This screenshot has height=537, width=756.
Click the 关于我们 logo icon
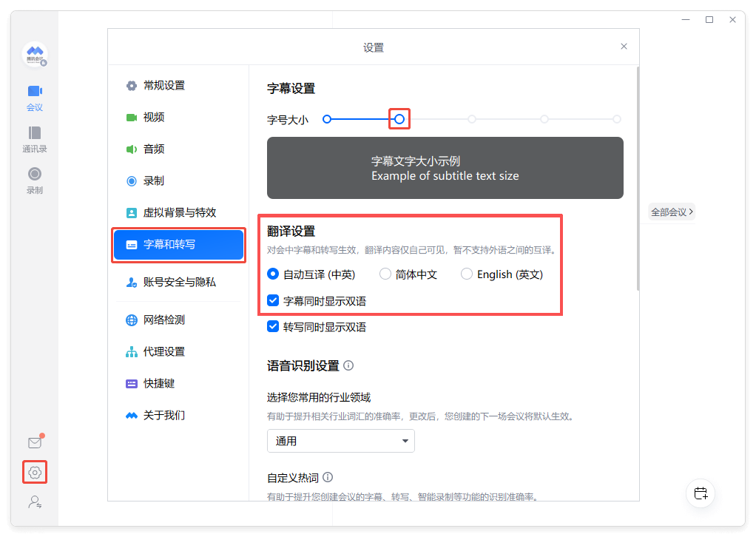tap(131, 416)
